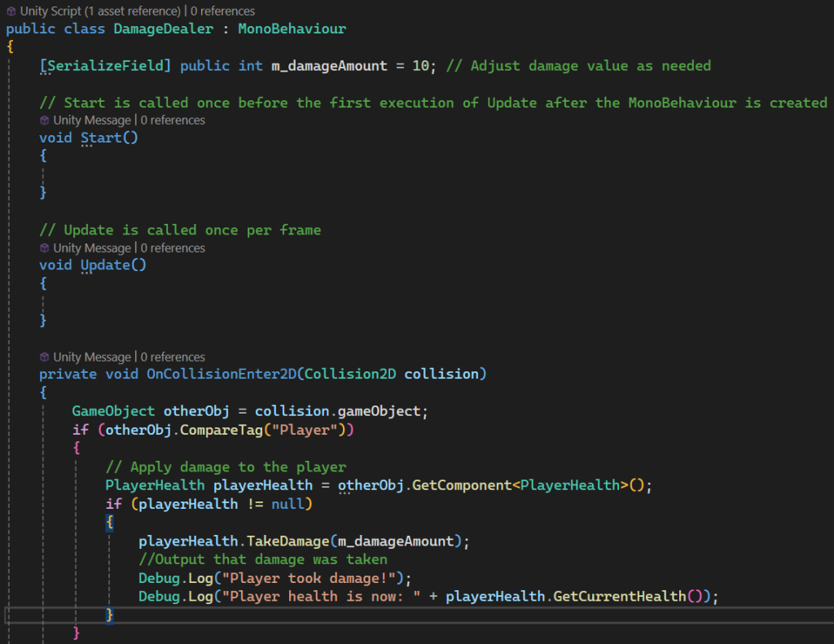The image size is (834, 644).
Task: Open '0 references' link above OnCollisionEnter2D
Action: coord(173,357)
